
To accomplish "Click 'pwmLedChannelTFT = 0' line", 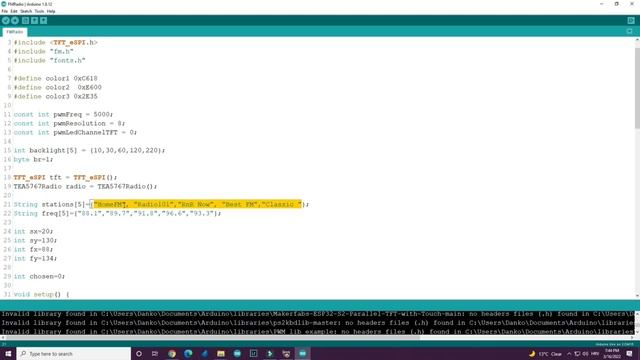I will [x=75, y=132].
